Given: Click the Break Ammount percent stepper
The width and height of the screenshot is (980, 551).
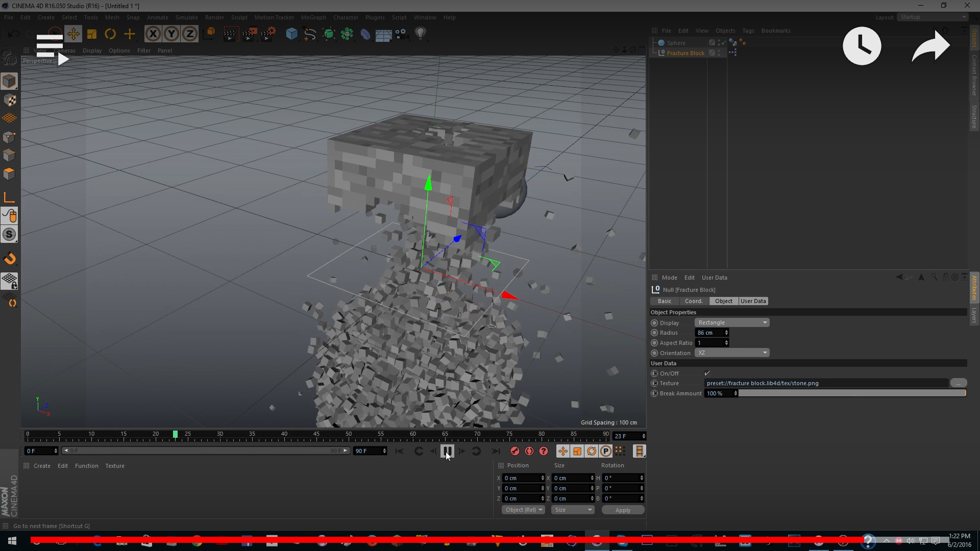Looking at the screenshot, I should click(x=736, y=393).
